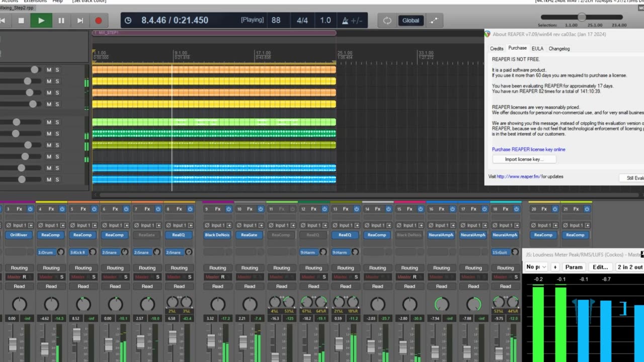This screenshot has width=644, height=362.
Task: Open Read automation menu on track 18
Action: click(x=505, y=286)
